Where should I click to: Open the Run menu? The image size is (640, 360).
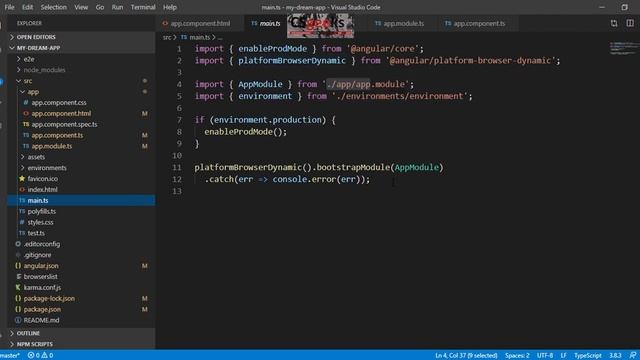[x=117, y=7]
